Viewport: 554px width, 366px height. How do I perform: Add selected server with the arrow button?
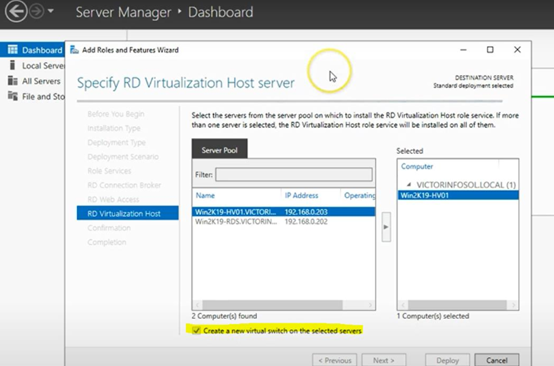[386, 227]
